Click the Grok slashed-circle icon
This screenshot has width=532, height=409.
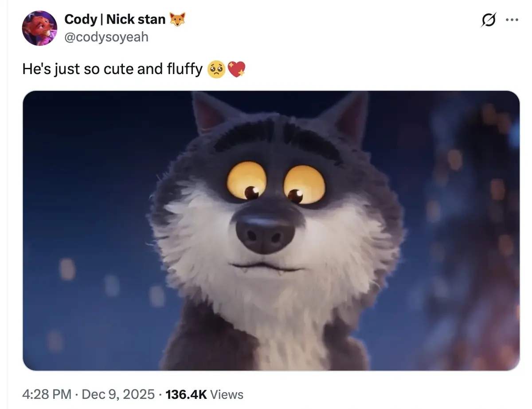click(x=488, y=20)
